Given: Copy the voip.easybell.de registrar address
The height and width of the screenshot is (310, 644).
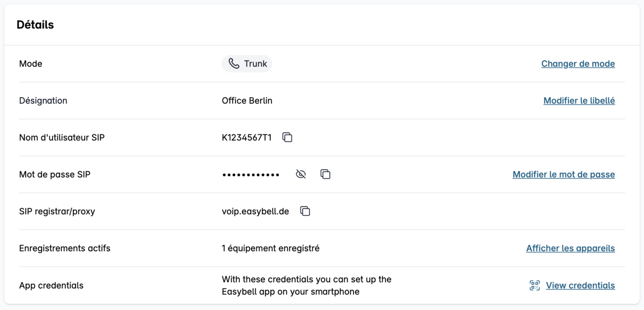Looking at the screenshot, I should 305,211.
